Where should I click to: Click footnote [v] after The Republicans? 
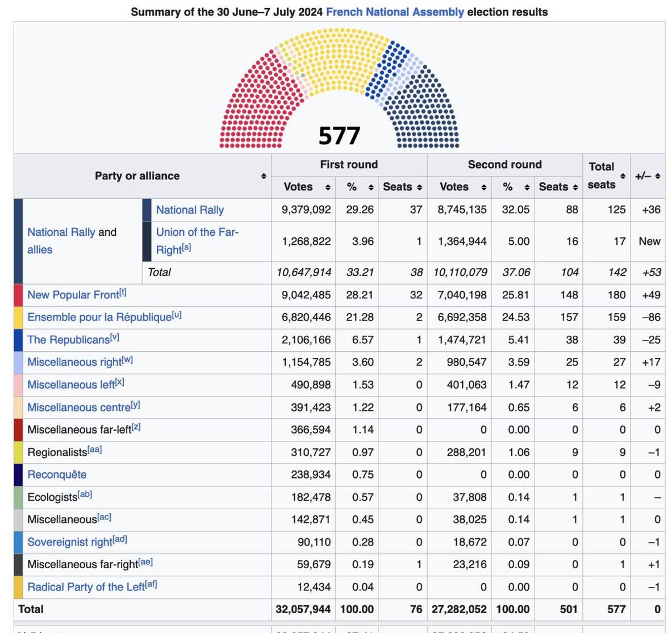115,338
